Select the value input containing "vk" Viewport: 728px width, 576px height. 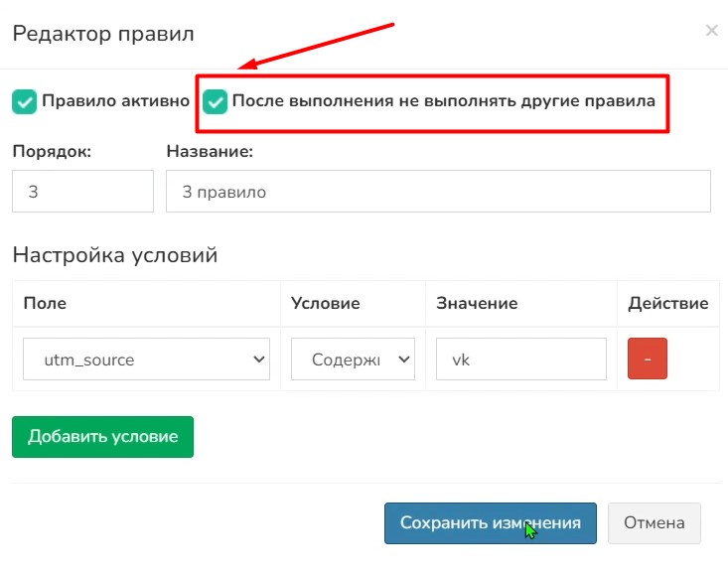(x=520, y=360)
